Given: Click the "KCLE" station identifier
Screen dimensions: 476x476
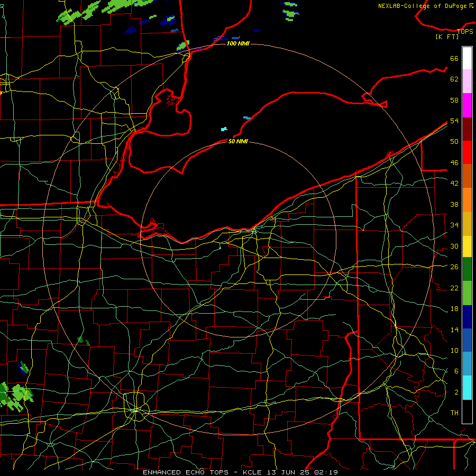Looking at the screenshot, I should point(252,472).
